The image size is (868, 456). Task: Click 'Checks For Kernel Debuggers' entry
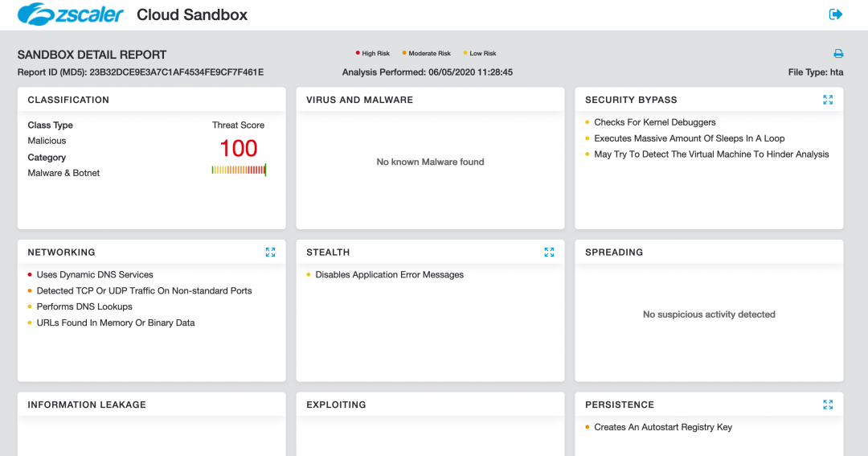(654, 122)
